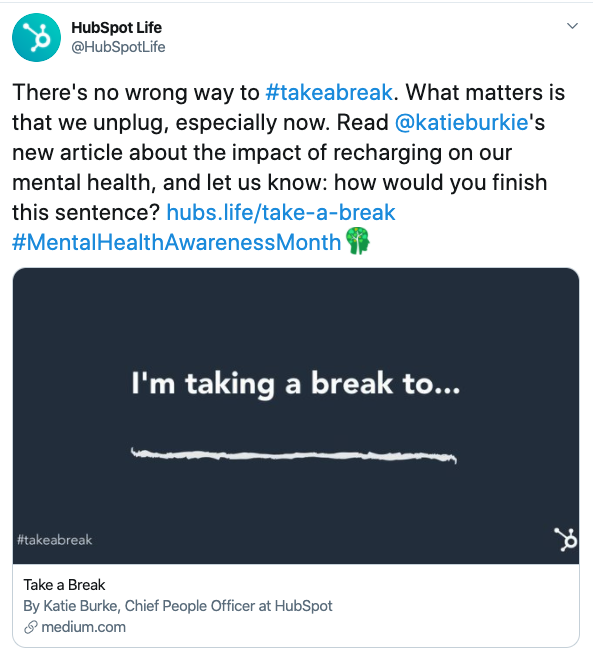The height and width of the screenshot is (661, 593).
Task: Open the @HubSpotLife handle
Action: tap(118, 47)
